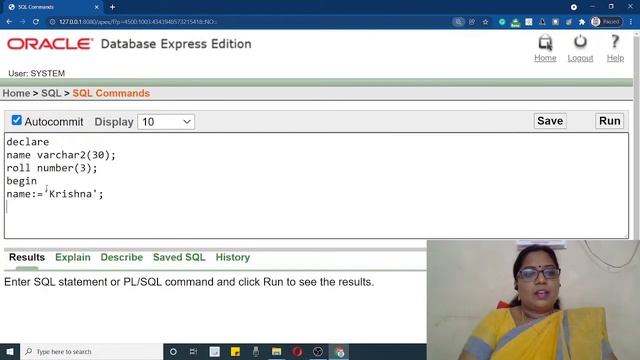Click the Save button
The height and width of the screenshot is (360, 640).
click(550, 121)
